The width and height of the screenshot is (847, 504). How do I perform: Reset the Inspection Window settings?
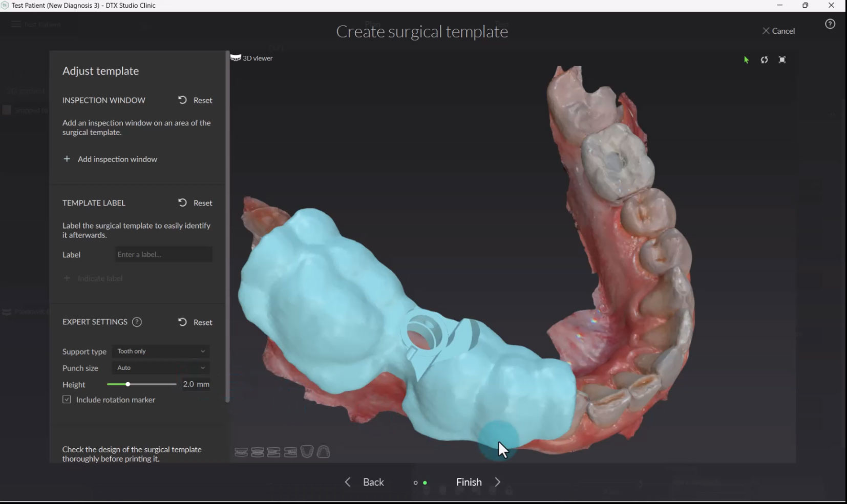[195, 100]
